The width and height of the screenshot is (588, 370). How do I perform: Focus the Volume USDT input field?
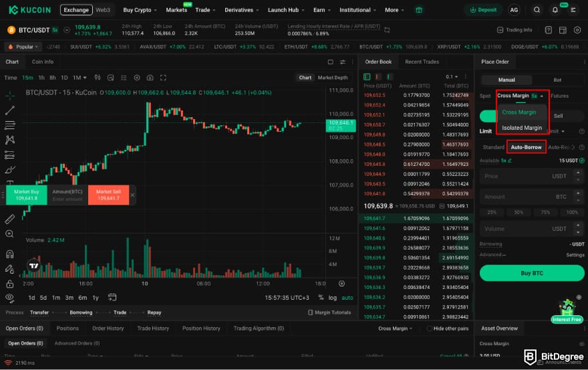pos(532,229)
